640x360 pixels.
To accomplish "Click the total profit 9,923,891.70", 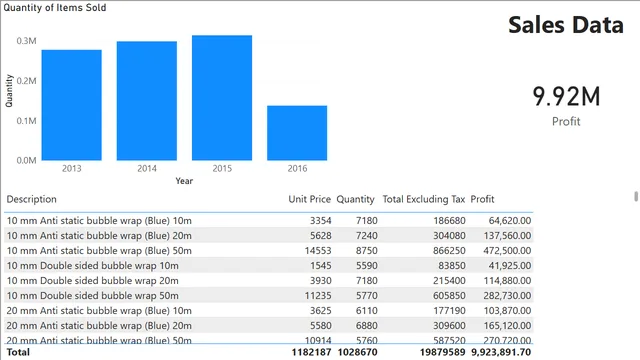I will click(x=501, y=352).
